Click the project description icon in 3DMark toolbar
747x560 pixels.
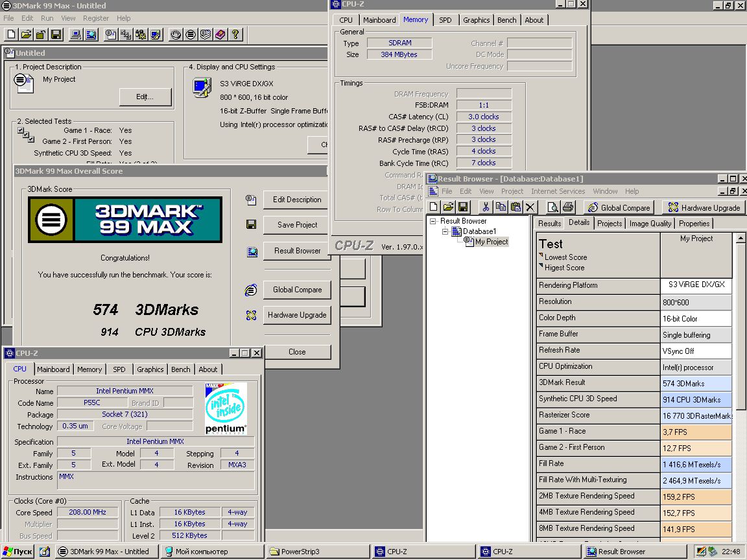(x=110, y=34)
